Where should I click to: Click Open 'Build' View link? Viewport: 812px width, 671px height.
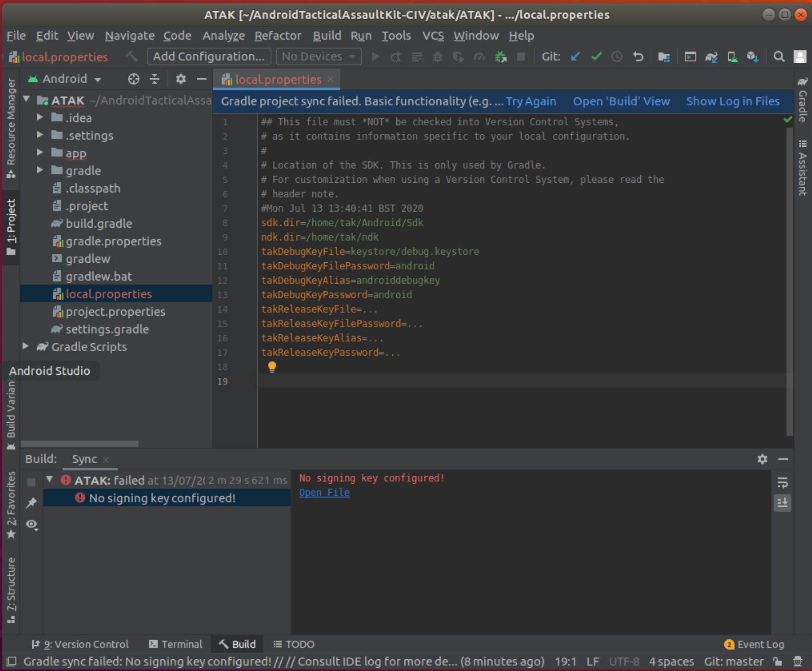tap(621, 101)
